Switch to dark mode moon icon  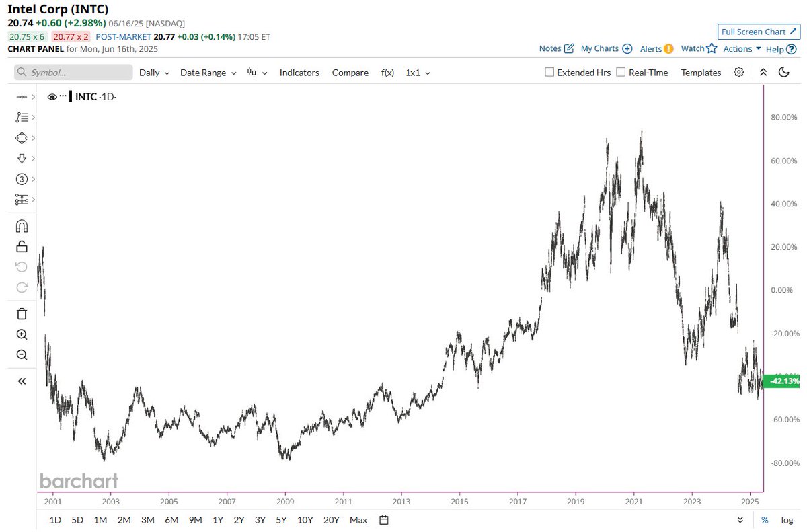click(783, 72)
